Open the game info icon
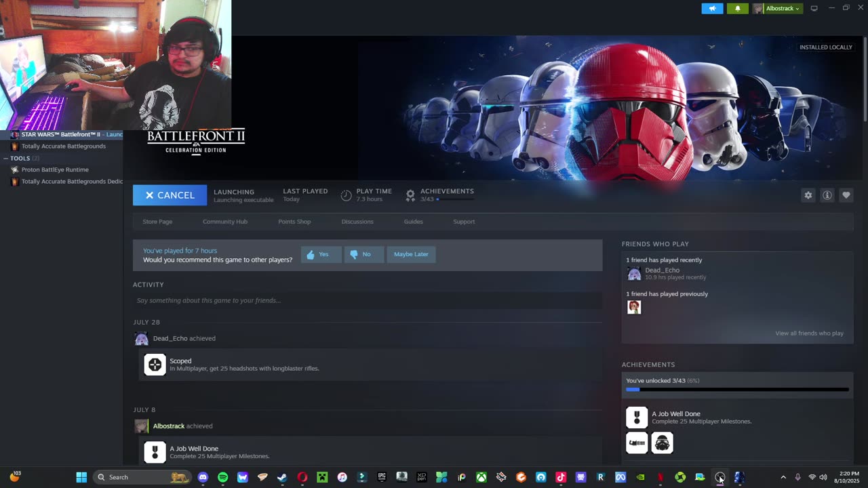The height and width of the screenshot is (488, 868). click(827, 195)
